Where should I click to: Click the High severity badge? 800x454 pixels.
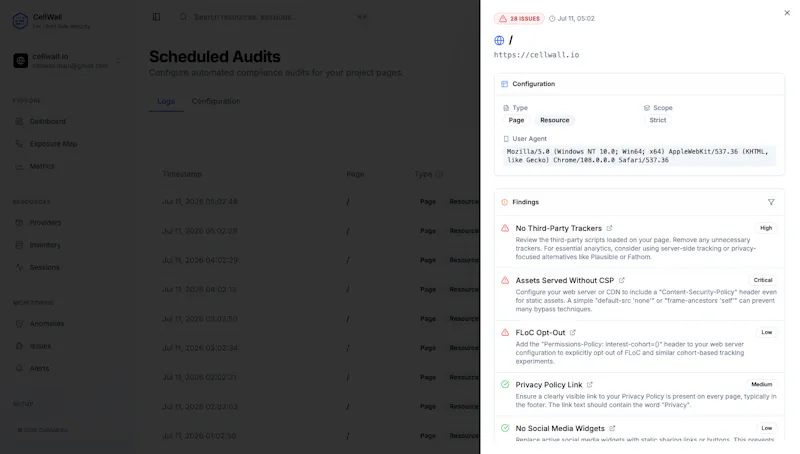pyautogui.click(x=766, y=228)
